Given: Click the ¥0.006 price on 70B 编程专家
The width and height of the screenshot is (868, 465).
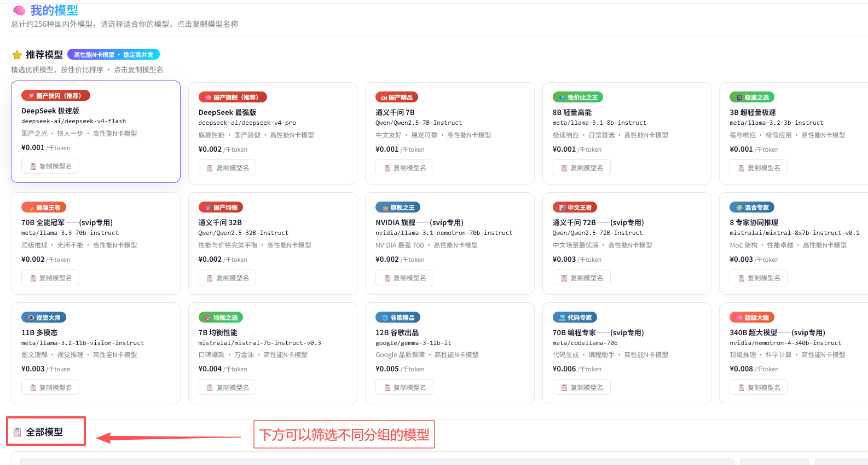Looking at the screenshot, I should (564, 369).
